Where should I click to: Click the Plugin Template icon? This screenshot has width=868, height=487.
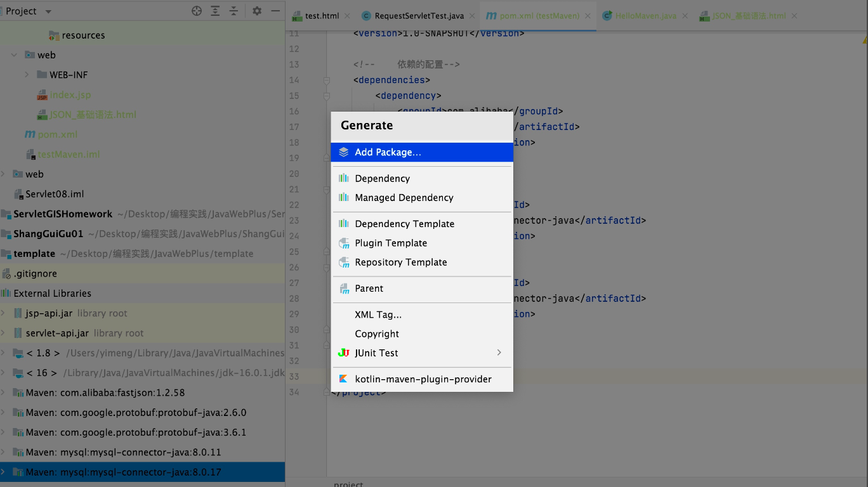point(344,243)
